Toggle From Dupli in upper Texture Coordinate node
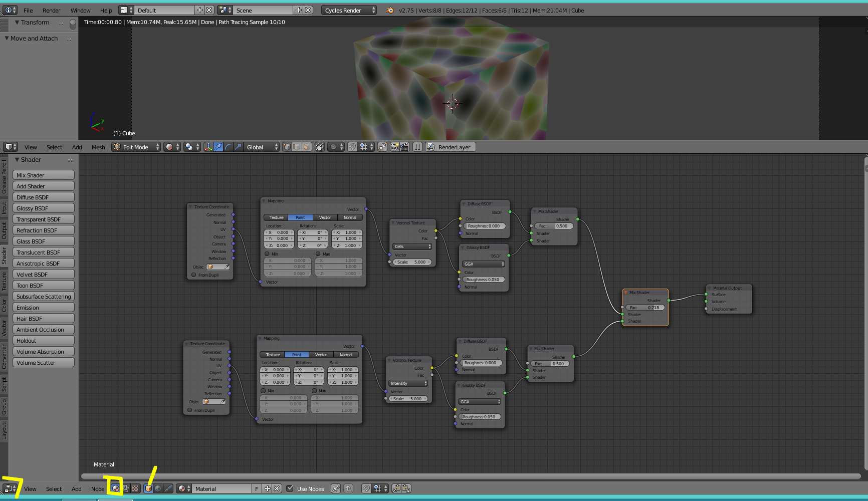Viewport: 868px width, 501px height. (x=194, y=275)
